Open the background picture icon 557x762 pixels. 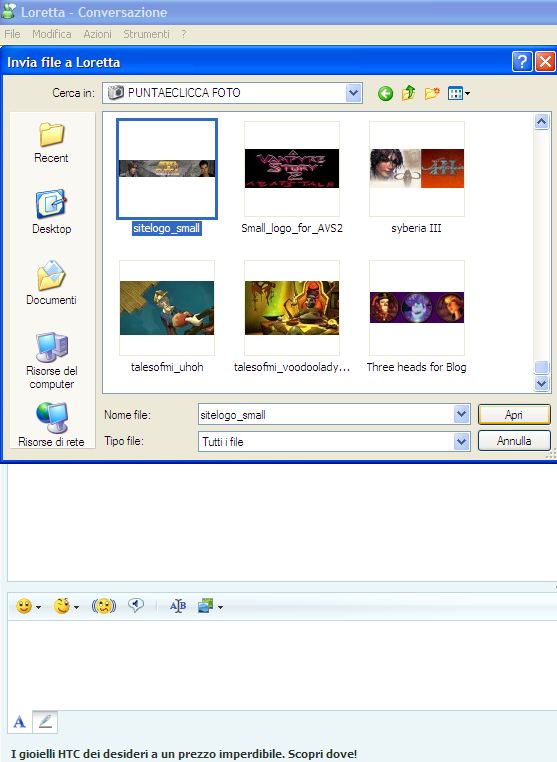tap(206, 606)
